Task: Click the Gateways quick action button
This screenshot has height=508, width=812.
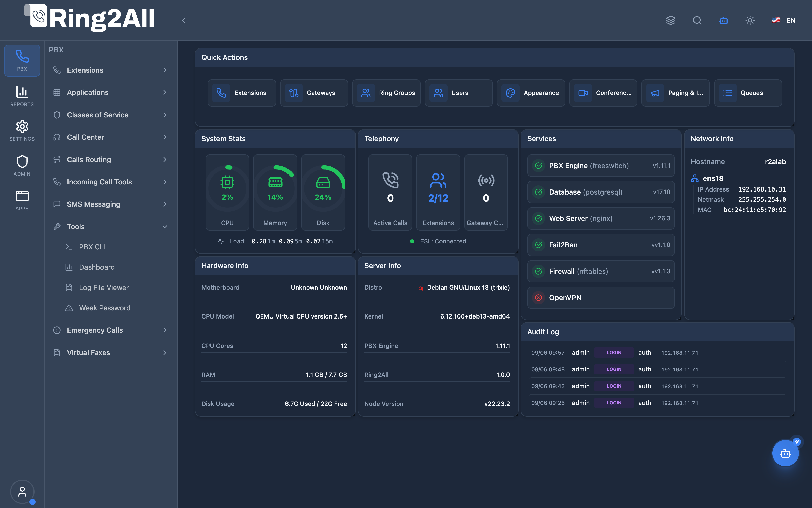Action: [314, 93]
